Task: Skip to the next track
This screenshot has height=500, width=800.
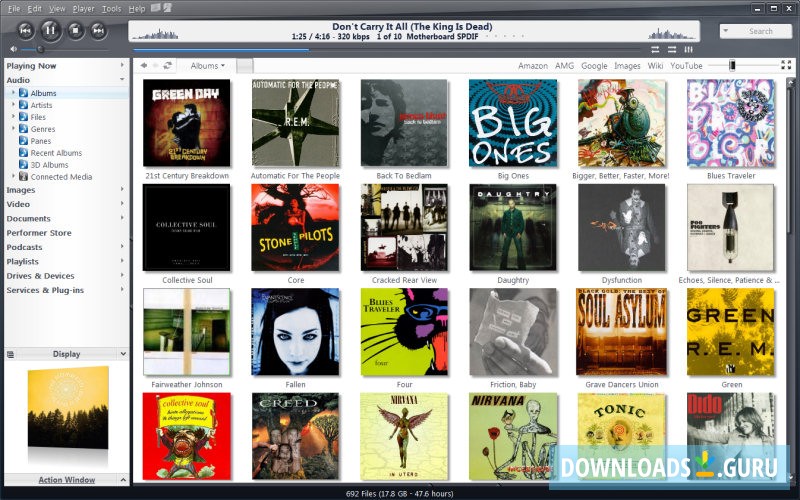Action: pos(98,31)
